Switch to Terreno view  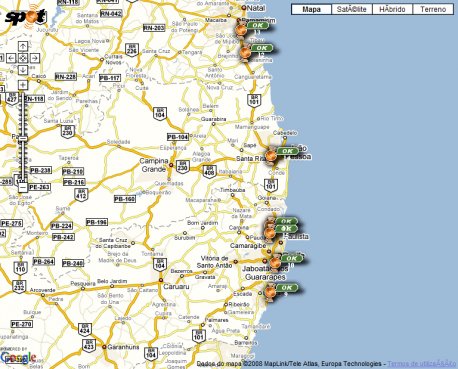pos(433,9)
